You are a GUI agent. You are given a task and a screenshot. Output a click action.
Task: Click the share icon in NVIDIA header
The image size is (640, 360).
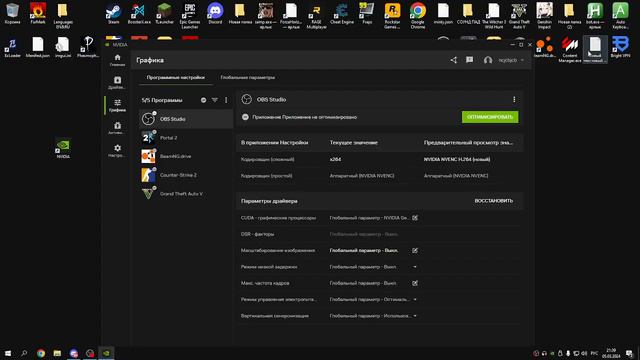tap(453, 60)
